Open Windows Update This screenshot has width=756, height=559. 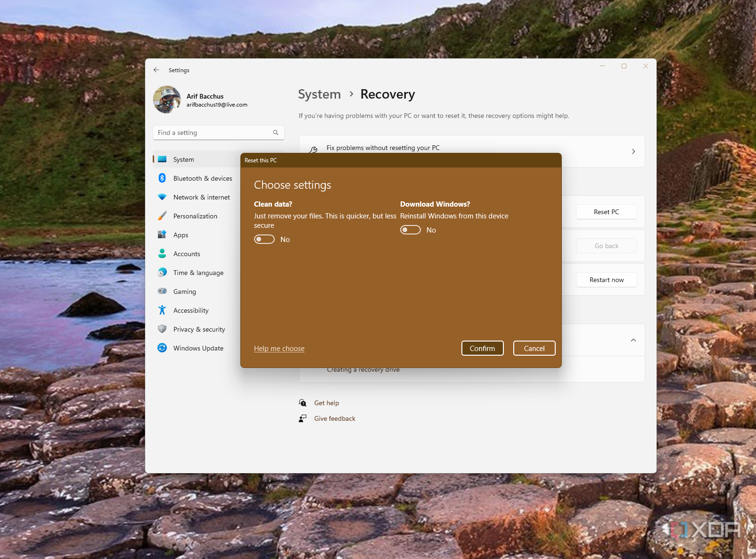198,348
